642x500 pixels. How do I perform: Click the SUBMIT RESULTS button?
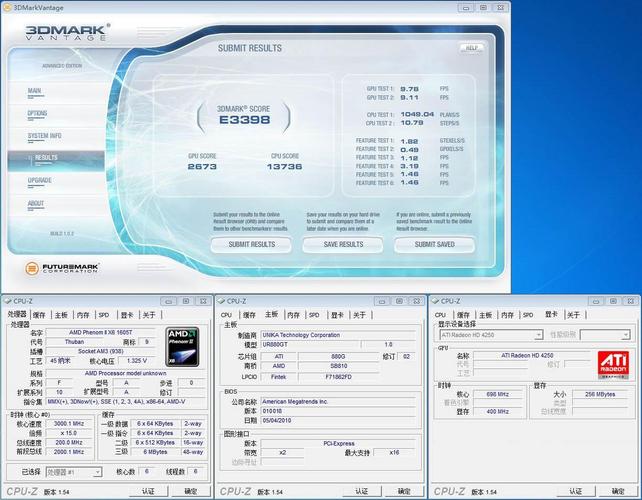251,244
